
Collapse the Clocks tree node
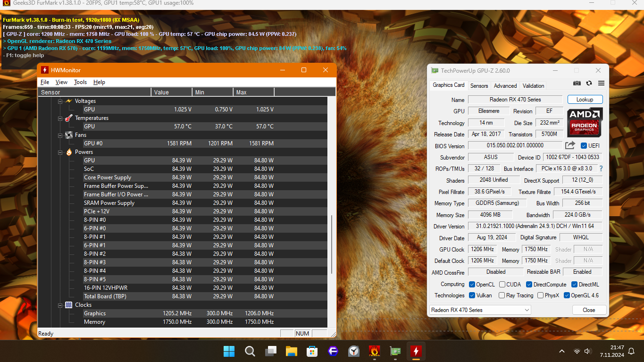click(x=60, y=305)
